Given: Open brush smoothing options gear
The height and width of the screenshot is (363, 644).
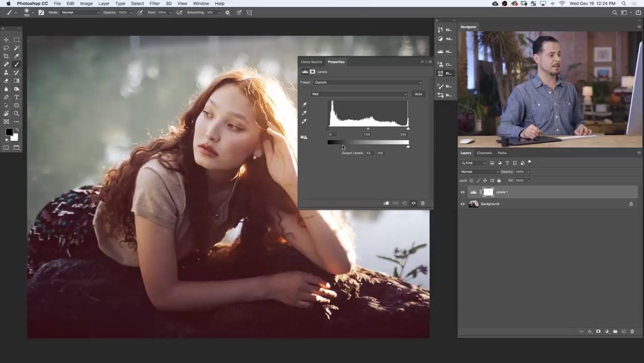Looking at the screenshot, I should pyautogui.click(x=228, y=12).
